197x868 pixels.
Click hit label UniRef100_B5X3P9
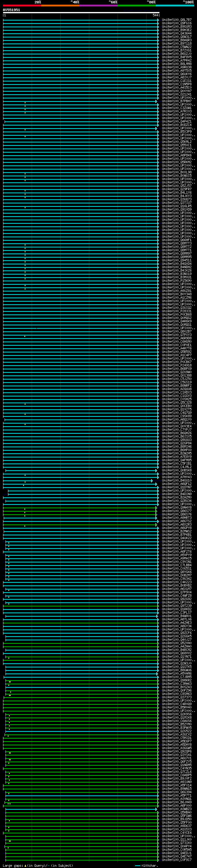pos(177,132)
